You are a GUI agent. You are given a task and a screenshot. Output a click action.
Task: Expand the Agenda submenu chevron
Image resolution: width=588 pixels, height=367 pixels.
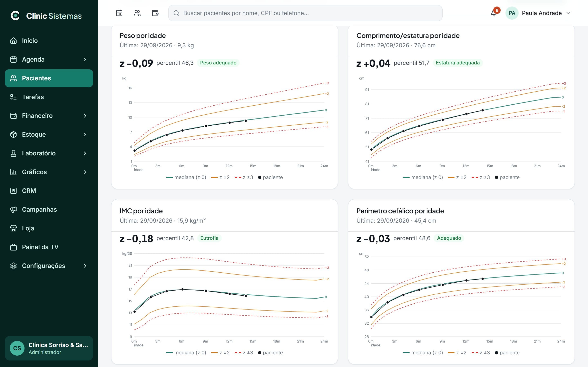point(85,60)
